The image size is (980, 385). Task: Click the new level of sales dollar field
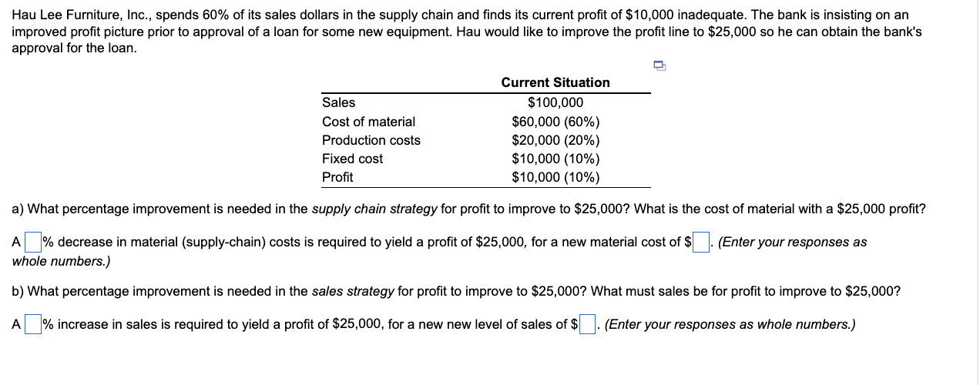click(x=588, y=325)
